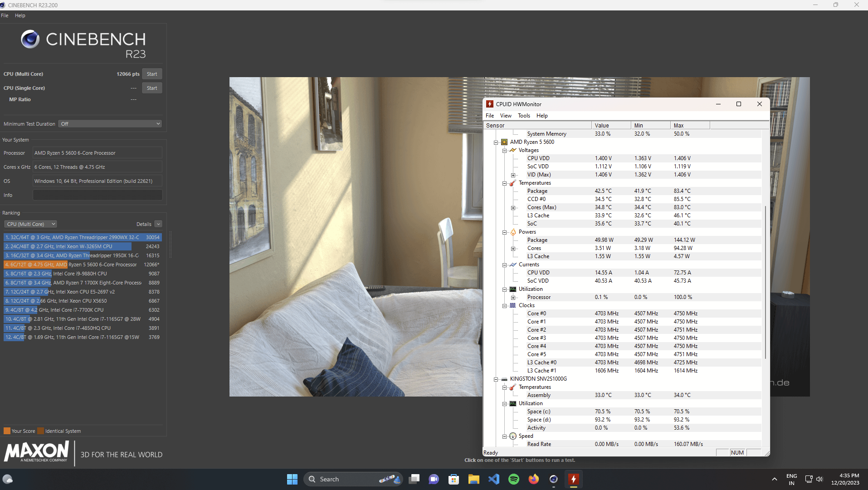The width and height of the screenshot is (868, 490).
Task: Open the clock and date flyout
Action: point(845,479)
